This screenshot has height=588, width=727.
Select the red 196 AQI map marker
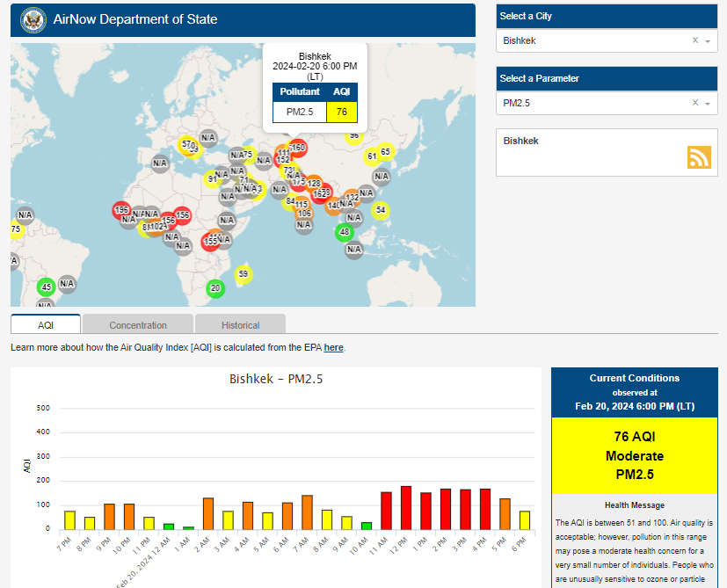[x=121, y=209]
